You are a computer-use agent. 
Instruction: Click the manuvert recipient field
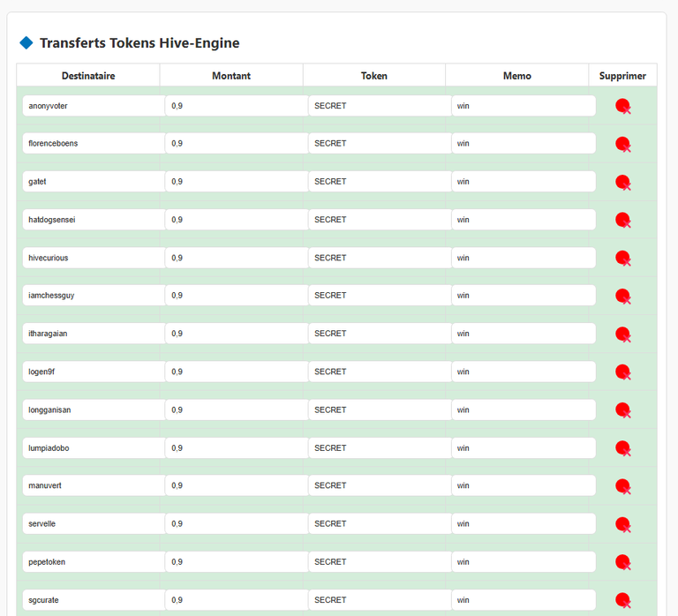[94, 485]
